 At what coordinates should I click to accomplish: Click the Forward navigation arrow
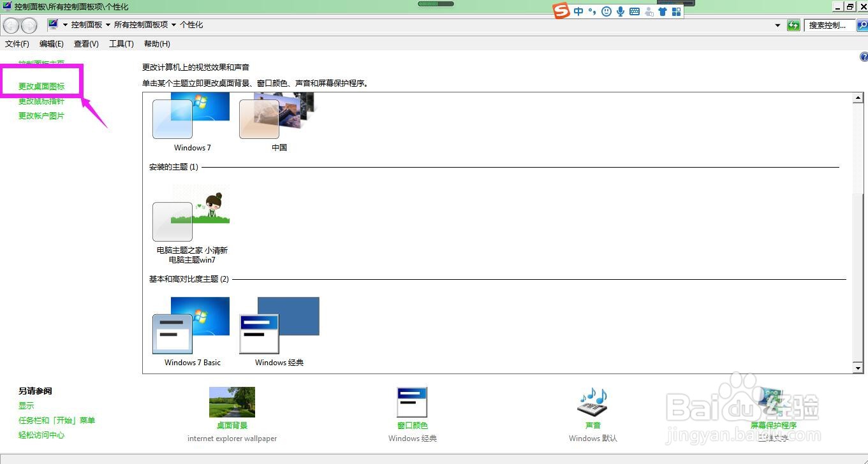[29, 25]
